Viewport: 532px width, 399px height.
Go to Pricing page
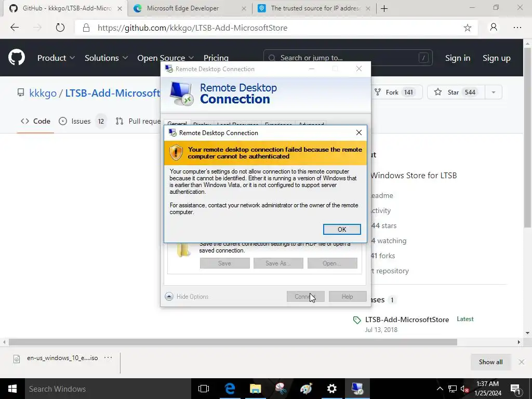[x=216, y=58]
